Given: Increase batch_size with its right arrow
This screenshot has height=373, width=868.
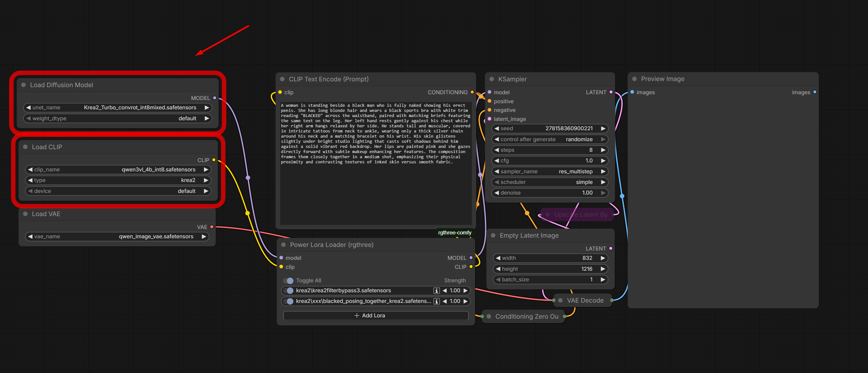Looking at the screenshot, I should [x=603, y=280].
